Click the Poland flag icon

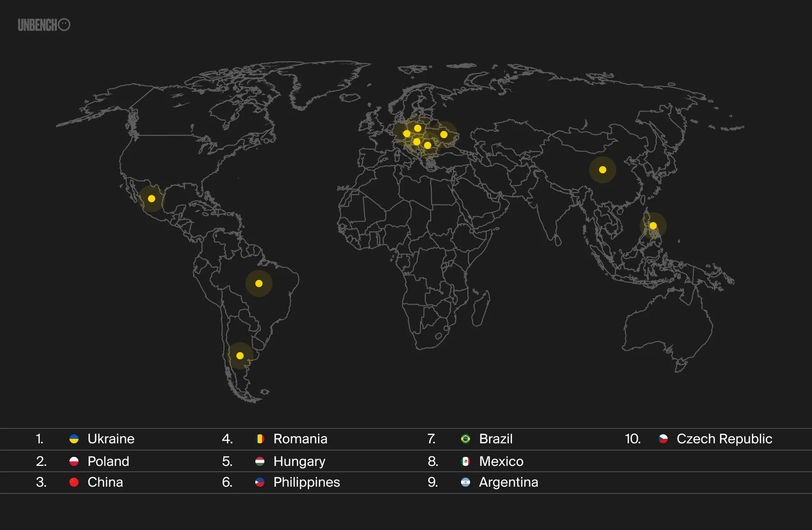click(x=74, y=461)
